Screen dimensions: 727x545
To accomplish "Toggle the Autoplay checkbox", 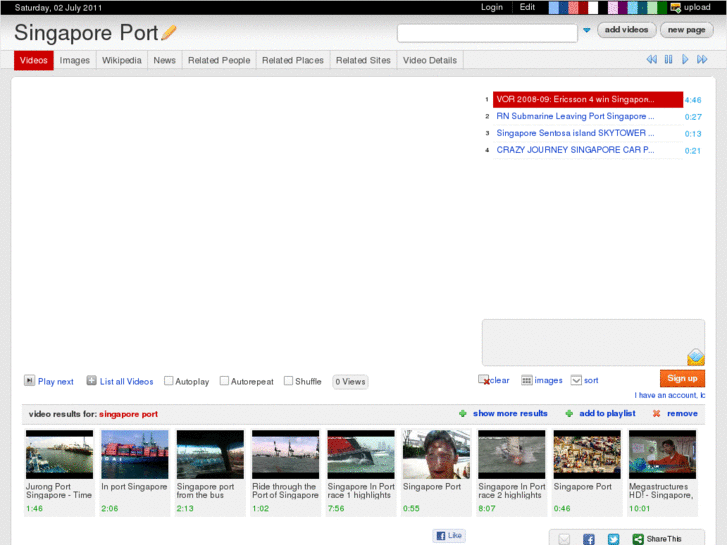I will coord(168,381).
